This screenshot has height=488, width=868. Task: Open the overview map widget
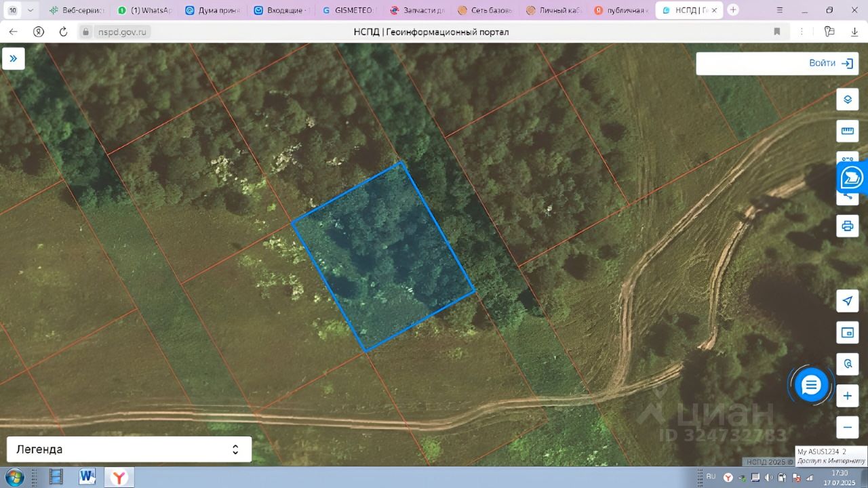click(847, 332)
